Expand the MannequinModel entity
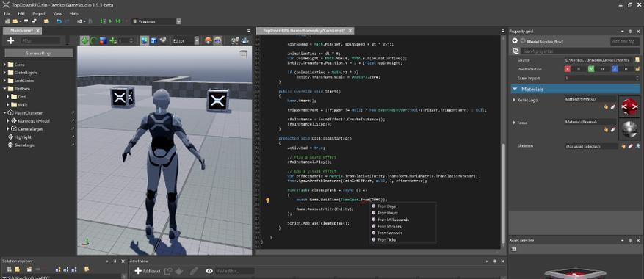 point(8,121)
